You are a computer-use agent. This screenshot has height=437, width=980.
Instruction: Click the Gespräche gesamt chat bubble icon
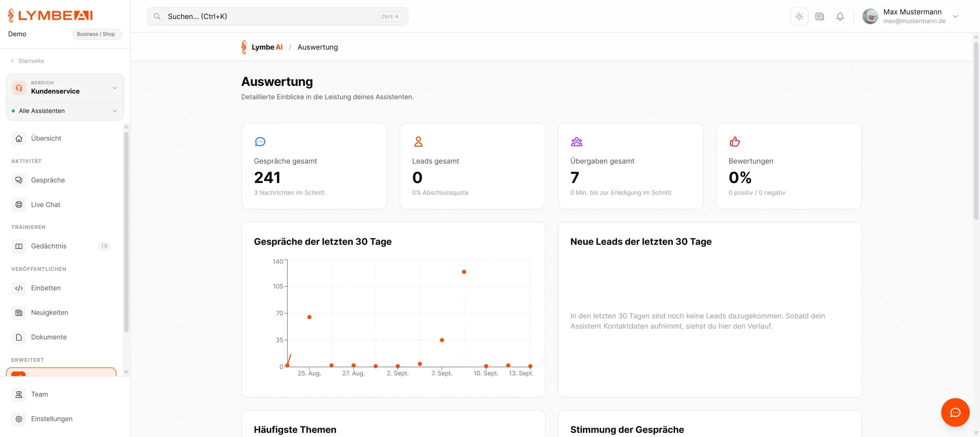(x=260, y=142)
